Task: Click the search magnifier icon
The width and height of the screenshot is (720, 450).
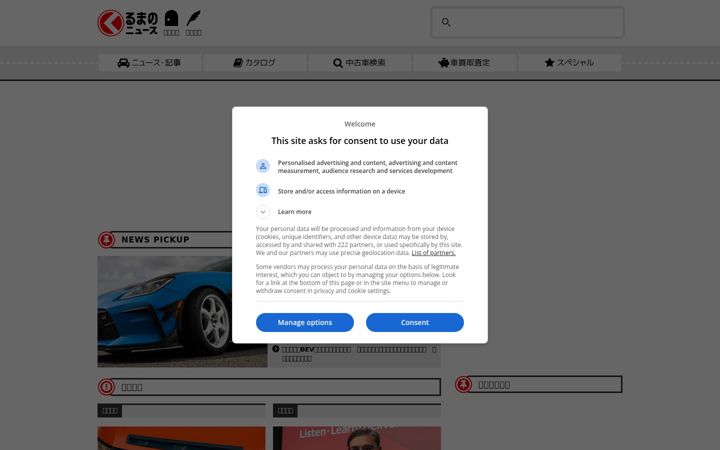Action: (x=446, y=22)
